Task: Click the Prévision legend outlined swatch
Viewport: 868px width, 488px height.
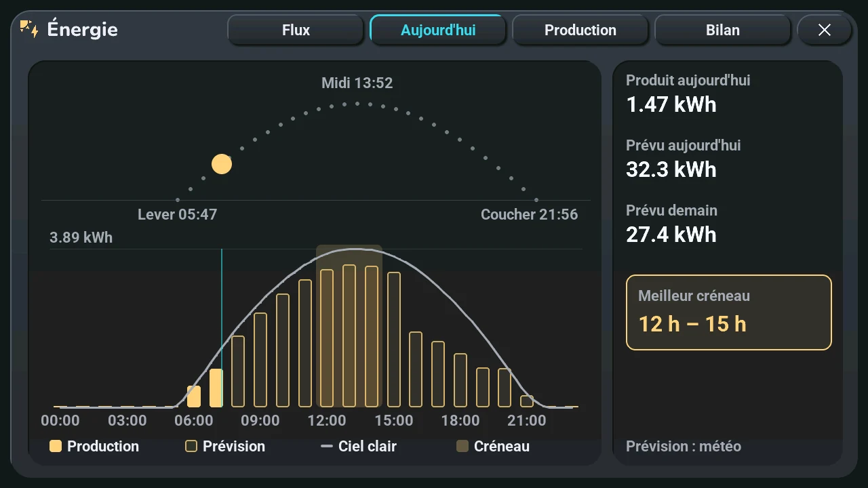Action: click(191, 446)
